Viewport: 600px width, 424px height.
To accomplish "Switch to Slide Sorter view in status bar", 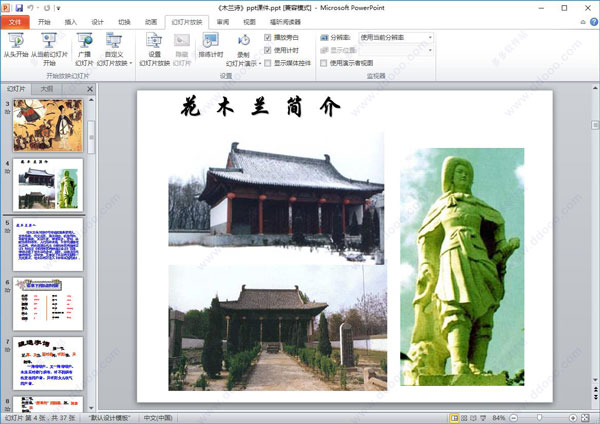I will 464,418.
